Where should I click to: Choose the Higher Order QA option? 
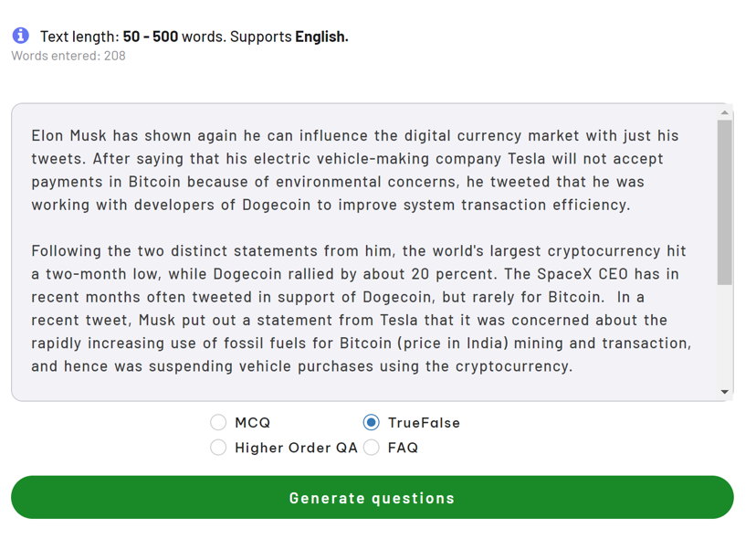point(218,448)
